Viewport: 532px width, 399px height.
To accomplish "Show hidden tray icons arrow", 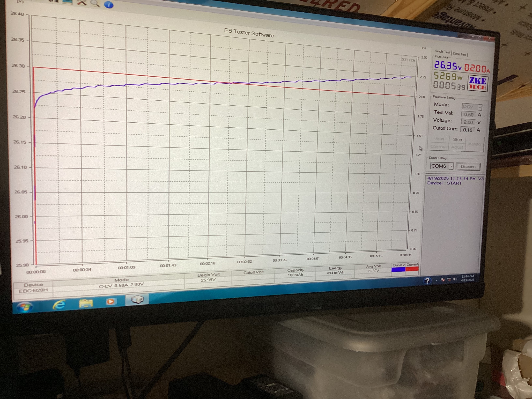I will 436,280.
